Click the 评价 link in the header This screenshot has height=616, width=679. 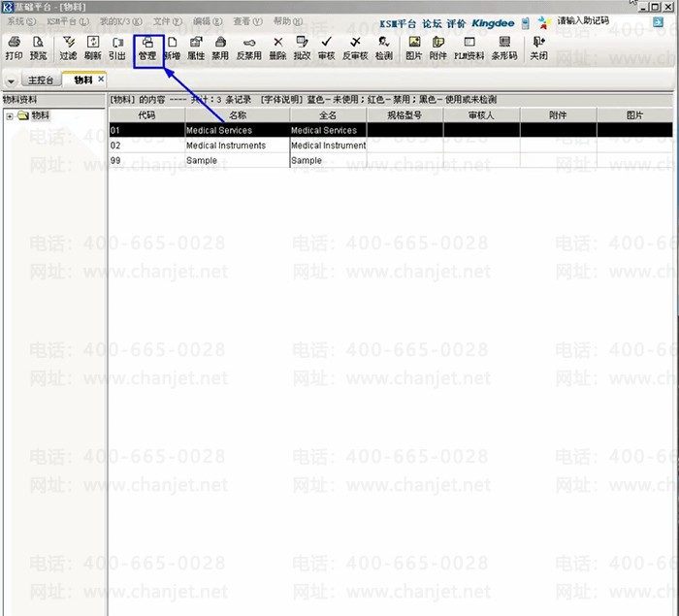pyautogui.click(x=456, y=21)
